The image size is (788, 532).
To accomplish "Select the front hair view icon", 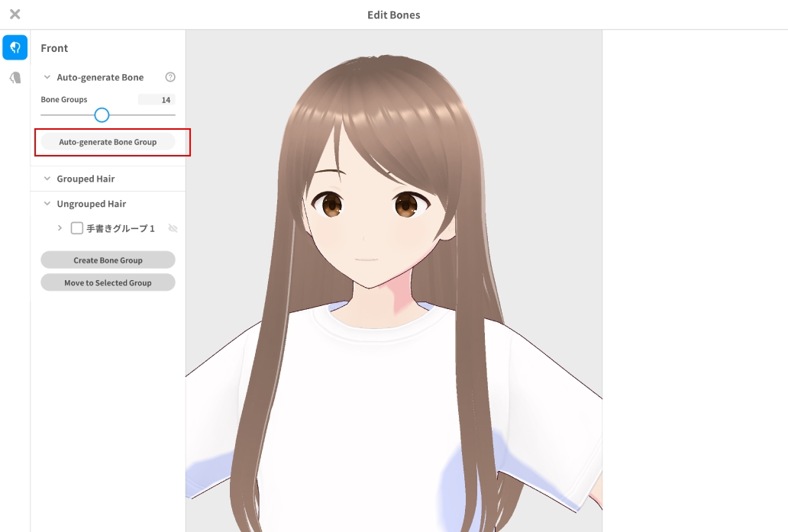I will coord(15,47).
